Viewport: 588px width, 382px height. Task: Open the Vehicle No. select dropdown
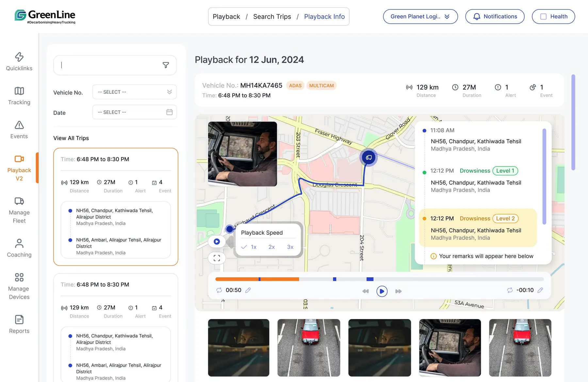coord(135,92)
